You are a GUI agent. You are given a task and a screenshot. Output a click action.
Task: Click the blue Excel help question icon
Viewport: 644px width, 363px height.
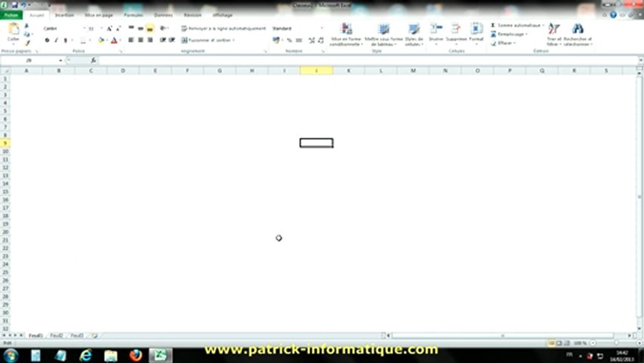(613, 15)
